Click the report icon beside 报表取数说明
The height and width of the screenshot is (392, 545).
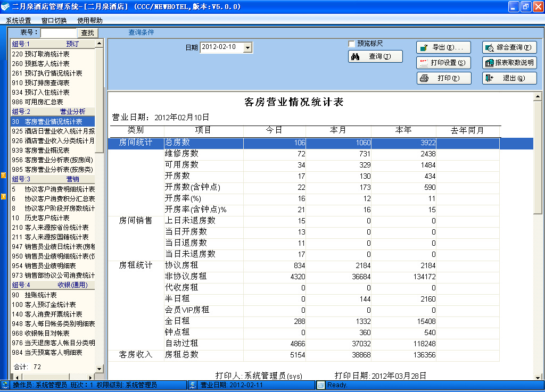coord(490,63)
